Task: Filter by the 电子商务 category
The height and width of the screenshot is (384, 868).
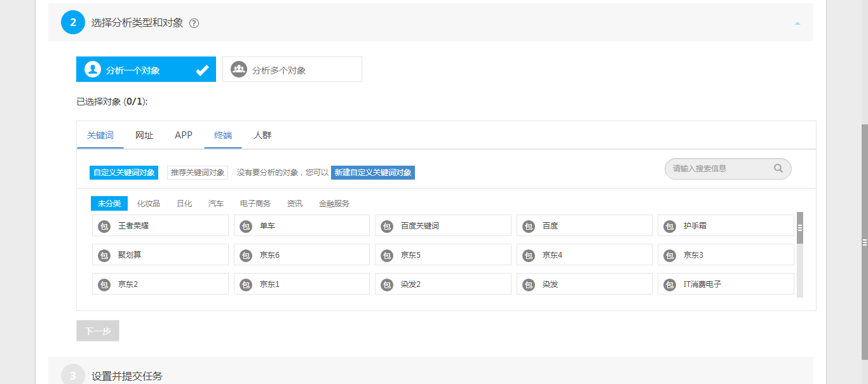Action: (255, 204)
